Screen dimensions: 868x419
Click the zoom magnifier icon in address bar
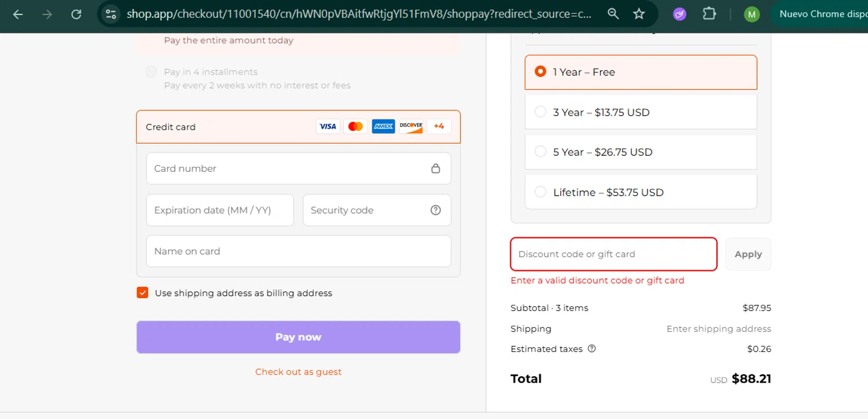click(613, 14)
